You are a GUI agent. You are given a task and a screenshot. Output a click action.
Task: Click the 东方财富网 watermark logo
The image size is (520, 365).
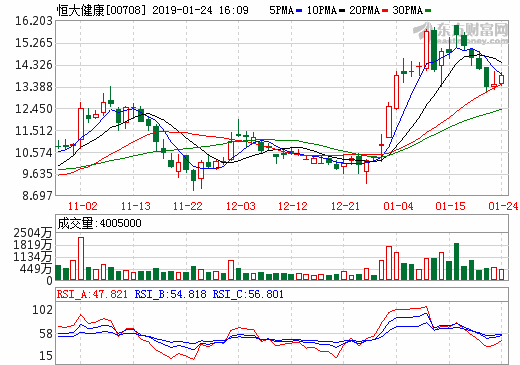(462, 33)
